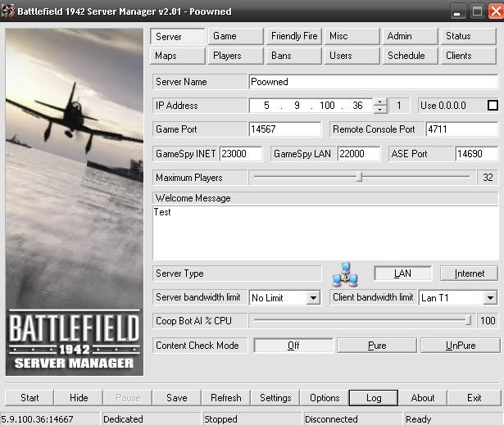Click the About button
Image resolution: width=504 pixels, height=425 pixels.
coord(423,398)
